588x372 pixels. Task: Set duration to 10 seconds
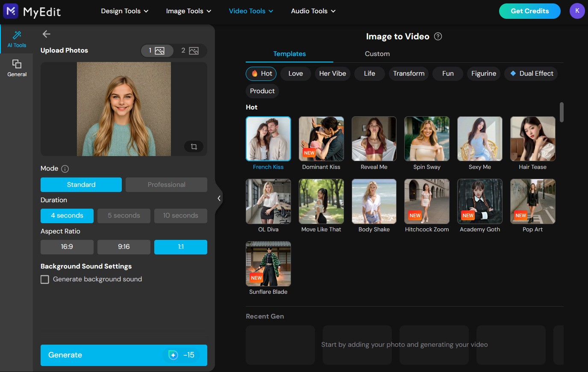181,216
